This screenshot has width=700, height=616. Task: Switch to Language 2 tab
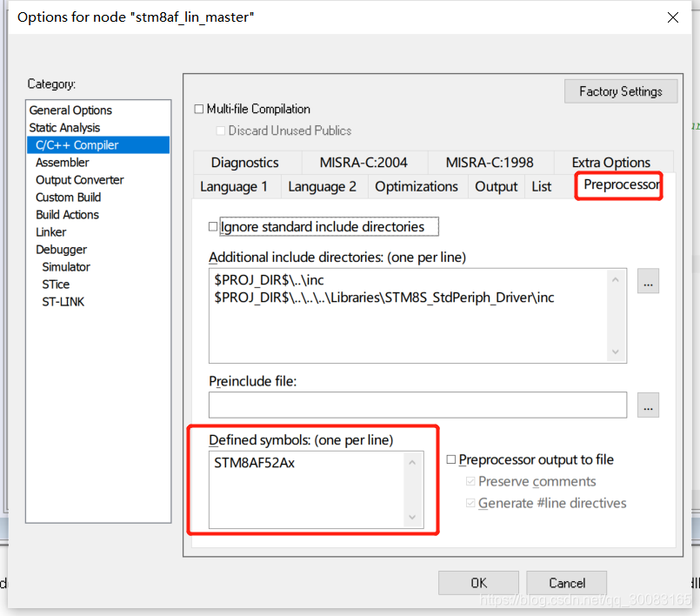[x=323, y=187]
